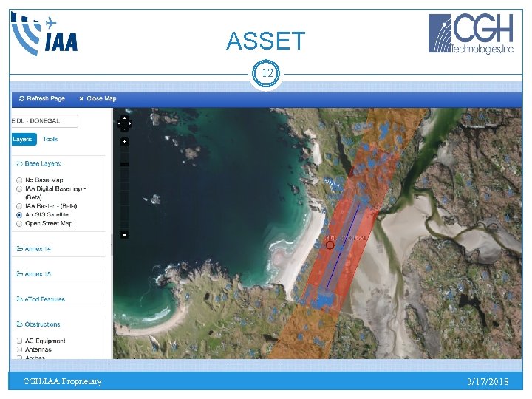This screenshot has height=399, width=532.
Task: Select the No Base Map option
Action: [19, 180]
